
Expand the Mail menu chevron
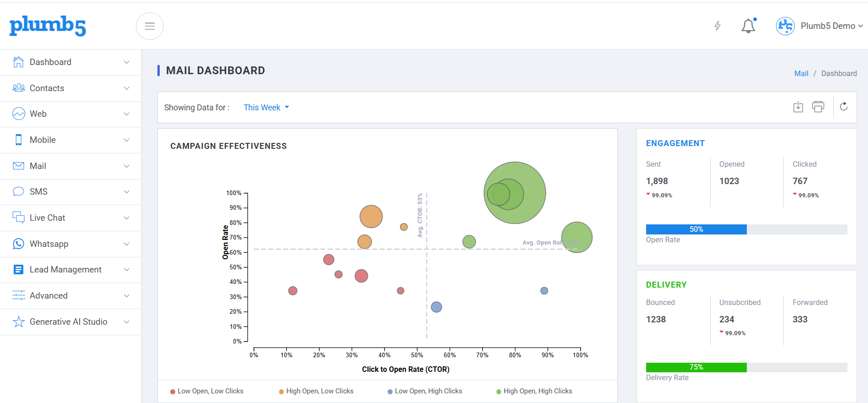(127, 166)
